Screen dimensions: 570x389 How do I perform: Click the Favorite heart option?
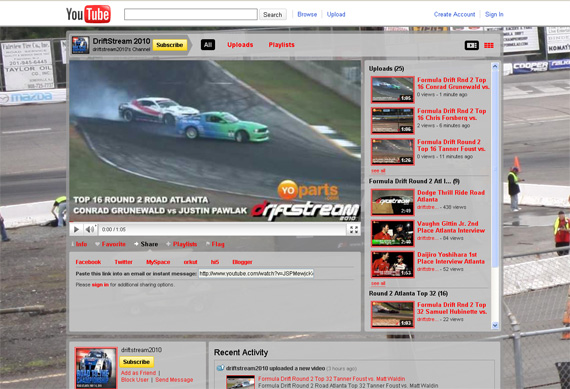point(110,244)
